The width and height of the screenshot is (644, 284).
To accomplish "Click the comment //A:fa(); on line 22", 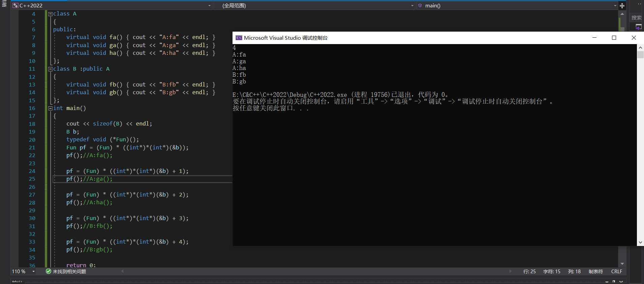I will (x=98, y=155).
